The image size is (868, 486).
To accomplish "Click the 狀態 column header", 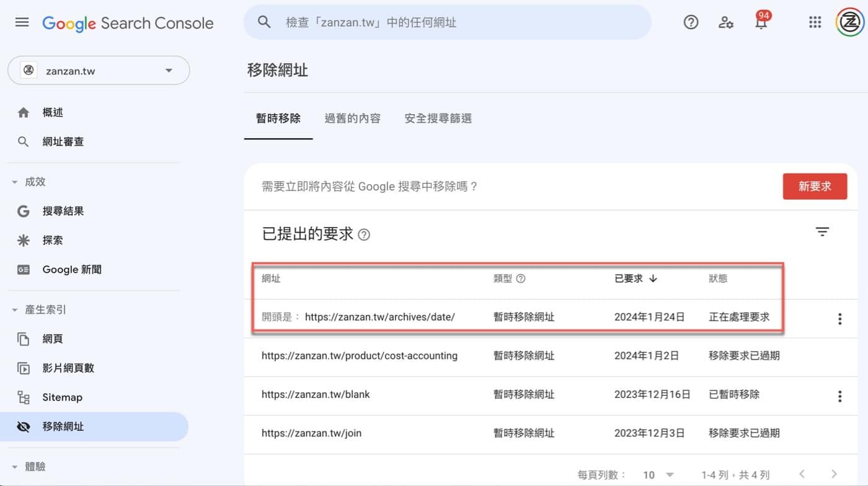I will [718, 279].
